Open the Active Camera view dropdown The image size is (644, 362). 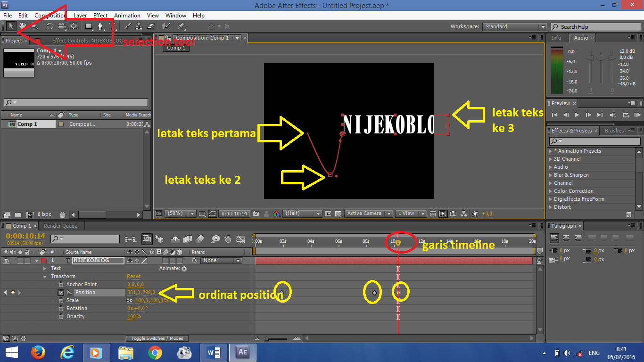pos(368,214)
